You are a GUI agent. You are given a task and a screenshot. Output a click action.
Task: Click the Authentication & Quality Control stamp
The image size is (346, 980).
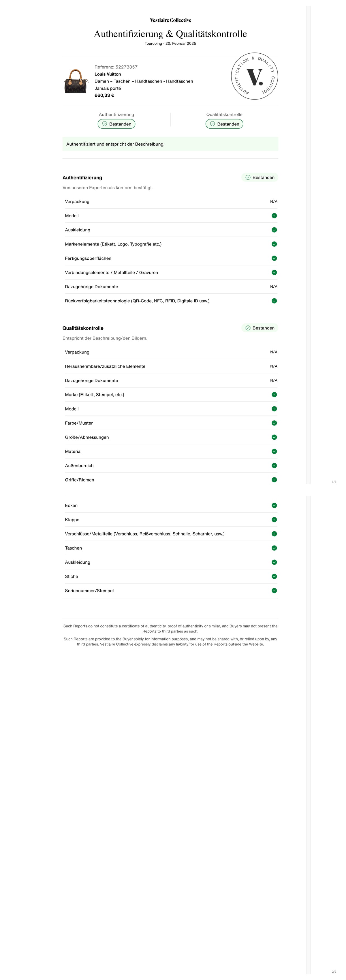pos(254,76)
